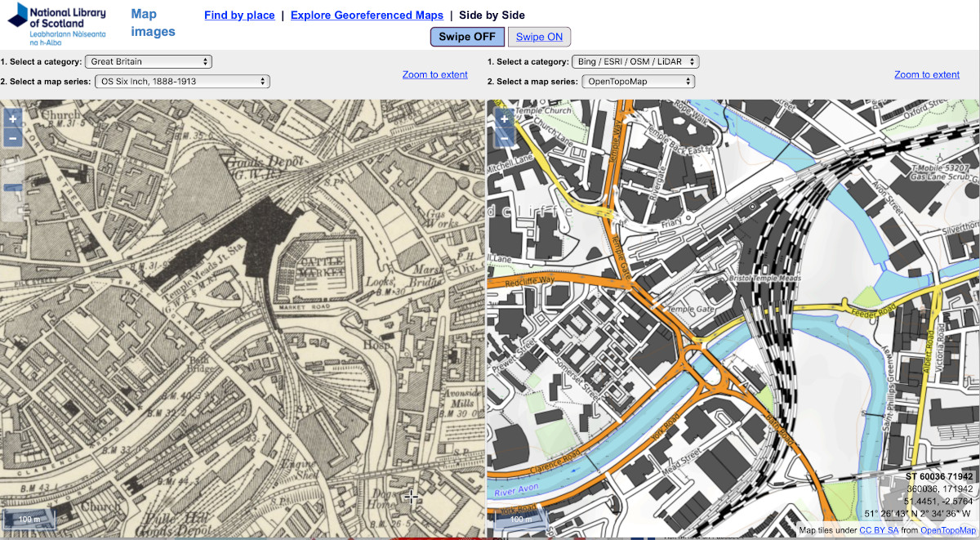Zoom out on the left historic map
The height and width of the screenshot is (540, 980).
coord(12,137)
